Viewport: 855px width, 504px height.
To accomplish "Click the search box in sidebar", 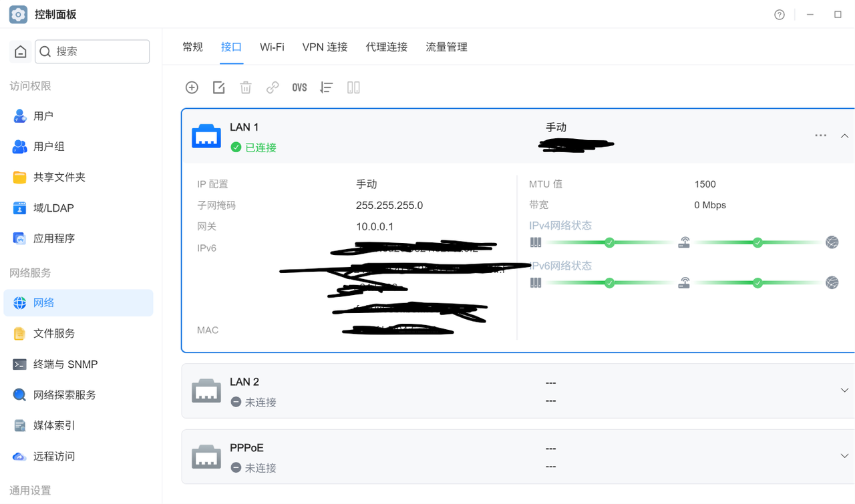I will [x=92, y=51].
